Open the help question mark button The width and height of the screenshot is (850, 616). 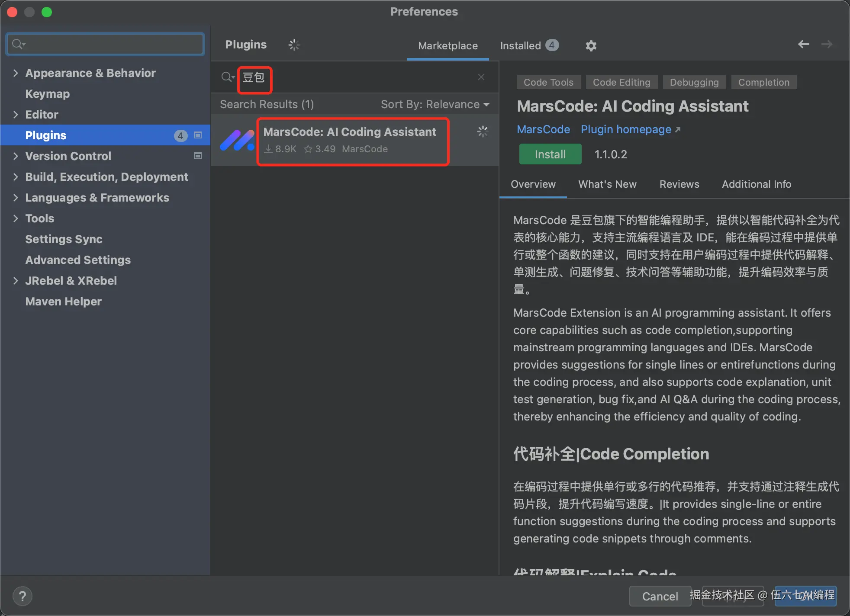point(23,596)
